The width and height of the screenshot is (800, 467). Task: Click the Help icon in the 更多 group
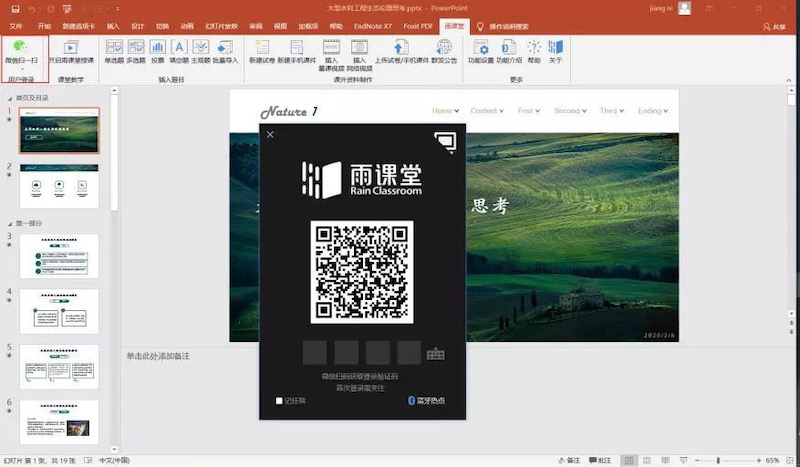coord(534,52)
